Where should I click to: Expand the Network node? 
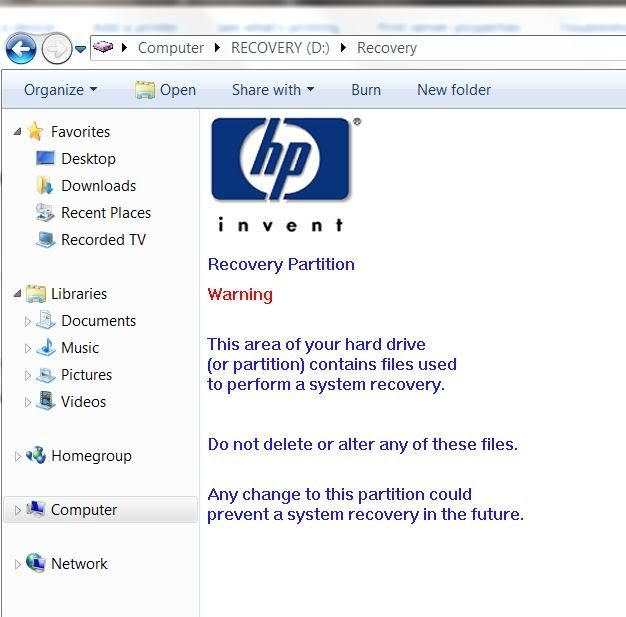click(x=17, y=564)
